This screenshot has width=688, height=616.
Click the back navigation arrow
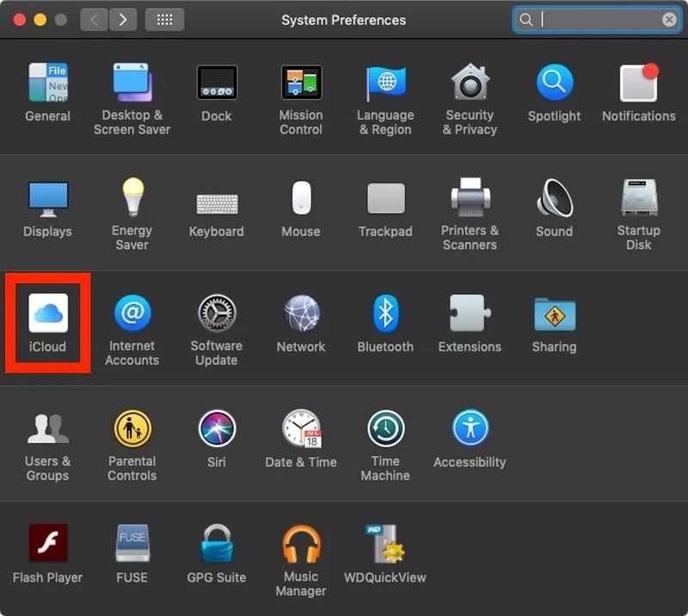point(94,19)
